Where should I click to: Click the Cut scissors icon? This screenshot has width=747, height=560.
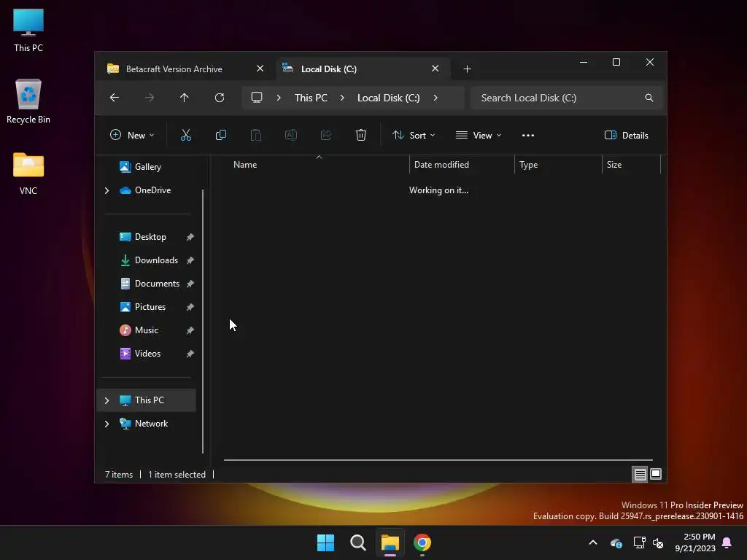(186, 135)
